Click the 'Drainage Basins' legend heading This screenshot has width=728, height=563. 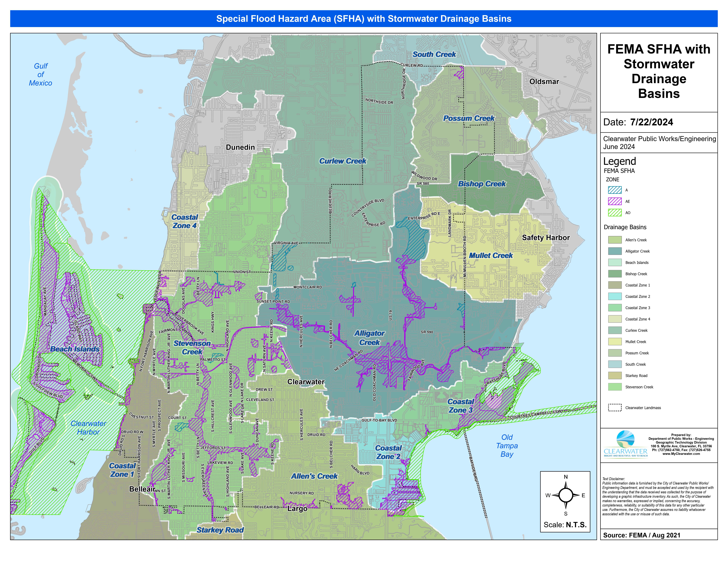point(625,227)
